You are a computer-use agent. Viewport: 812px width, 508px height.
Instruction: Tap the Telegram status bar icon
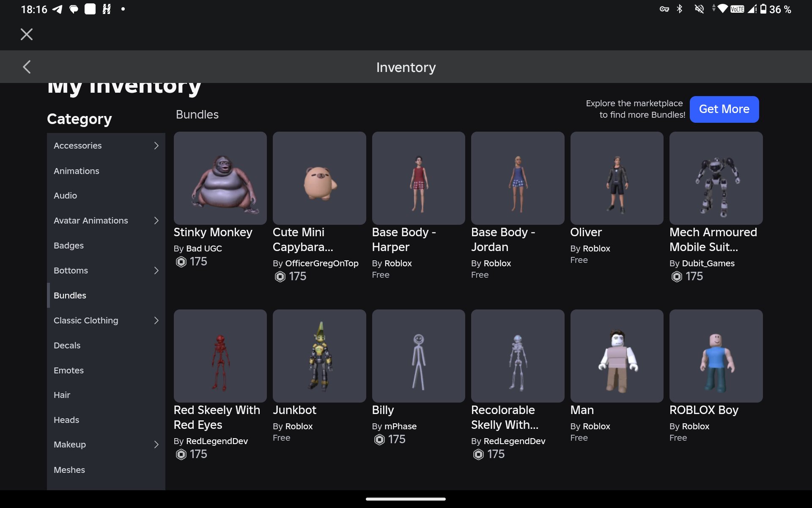click(x=57, y=9)
